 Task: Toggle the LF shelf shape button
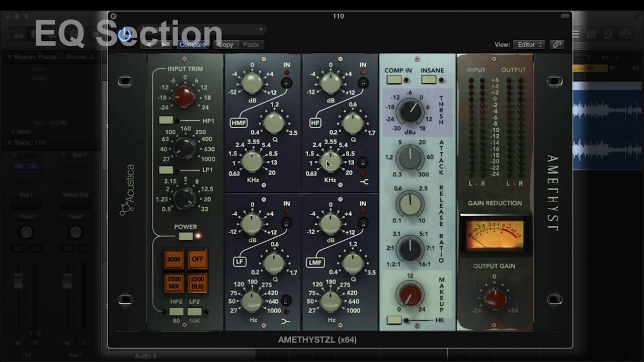pyautogui.click(x=286, y=301)
